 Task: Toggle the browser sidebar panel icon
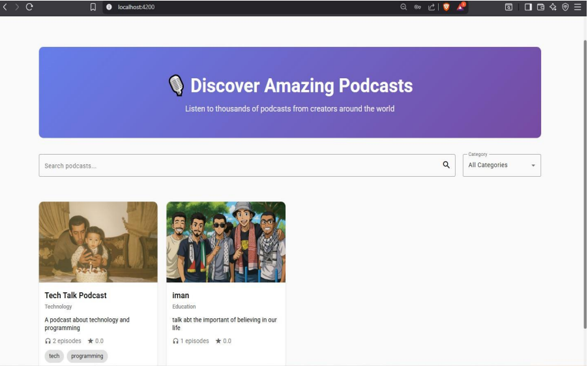coord(528,7)
